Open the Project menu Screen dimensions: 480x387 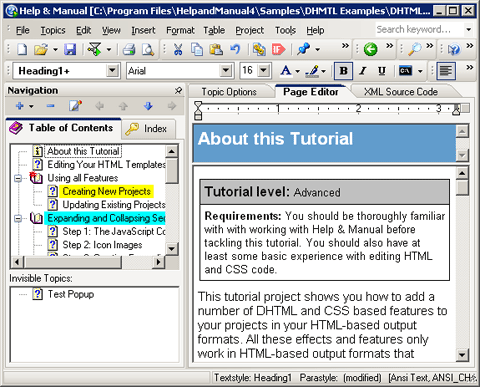point(249,30)
